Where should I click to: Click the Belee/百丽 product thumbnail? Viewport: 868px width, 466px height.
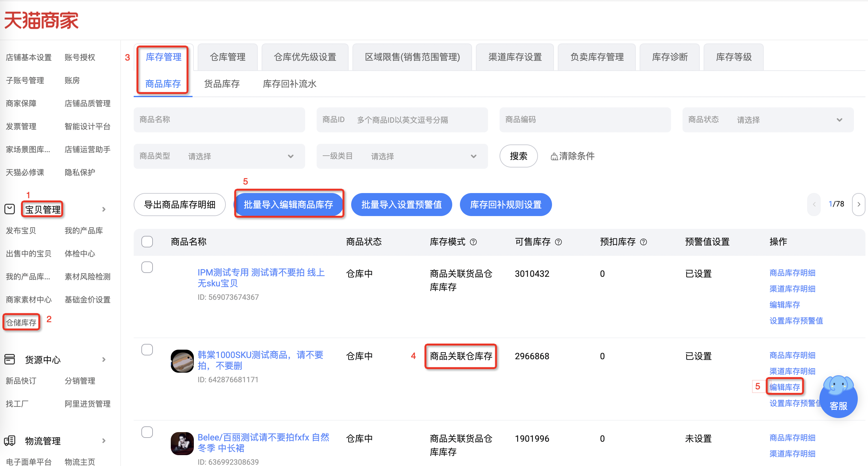pyautogui.click(x=182, y=443)
